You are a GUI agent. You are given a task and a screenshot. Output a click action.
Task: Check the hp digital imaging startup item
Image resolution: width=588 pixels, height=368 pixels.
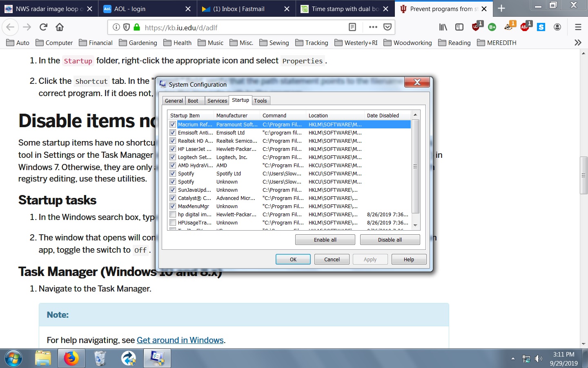coord(173,214)
